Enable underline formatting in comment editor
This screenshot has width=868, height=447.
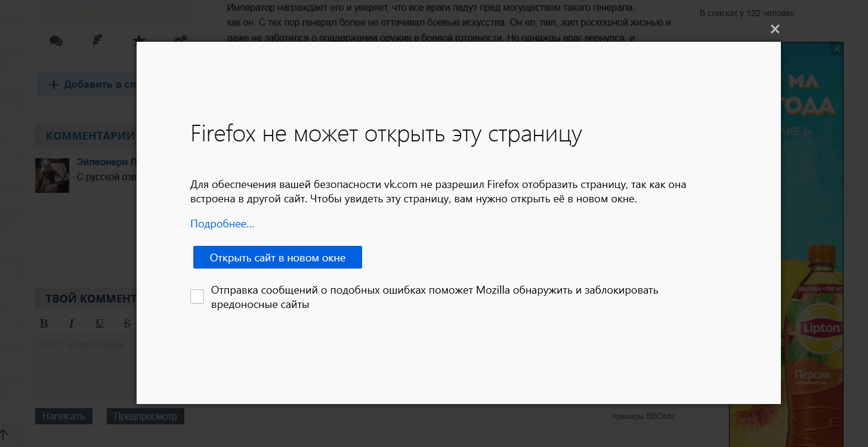click(100, 323)
